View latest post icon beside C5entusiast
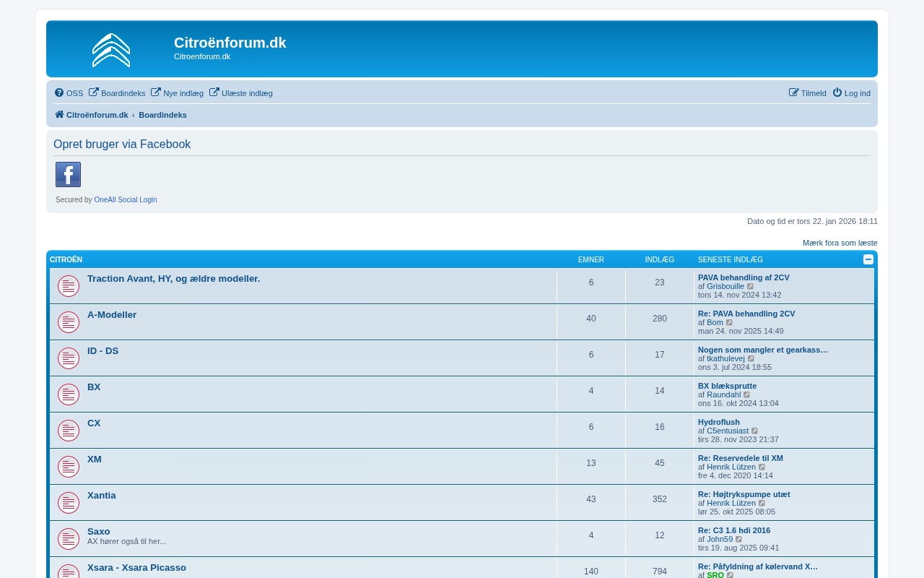 click(x=755, y=431)
